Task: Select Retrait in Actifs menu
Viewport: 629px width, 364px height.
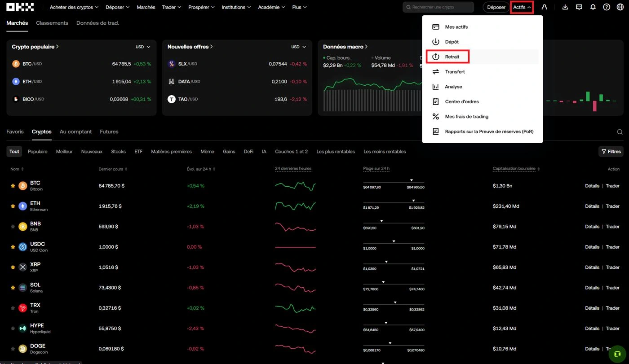Action: pos(483,57)
